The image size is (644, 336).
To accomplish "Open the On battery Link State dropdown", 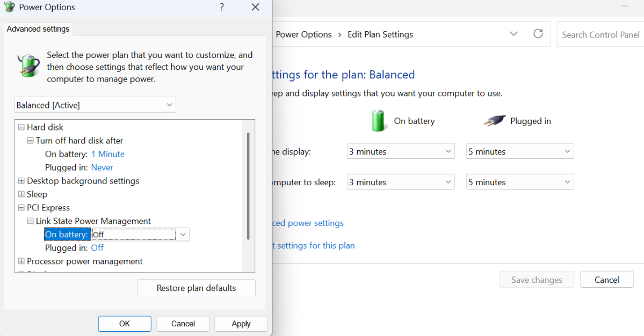I will click(x=183, y=235).
